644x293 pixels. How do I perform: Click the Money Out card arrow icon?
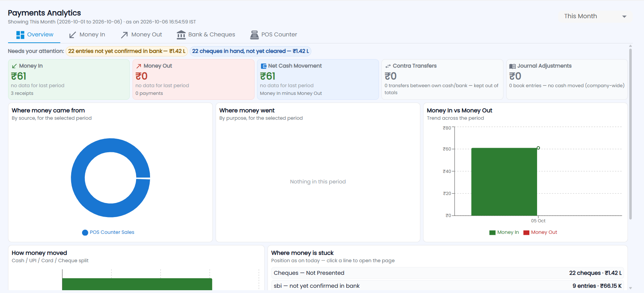pos(139,66)
